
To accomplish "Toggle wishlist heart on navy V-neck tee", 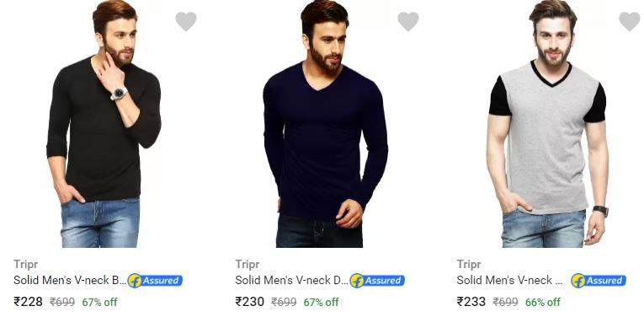I will click(x=408, y=21).
